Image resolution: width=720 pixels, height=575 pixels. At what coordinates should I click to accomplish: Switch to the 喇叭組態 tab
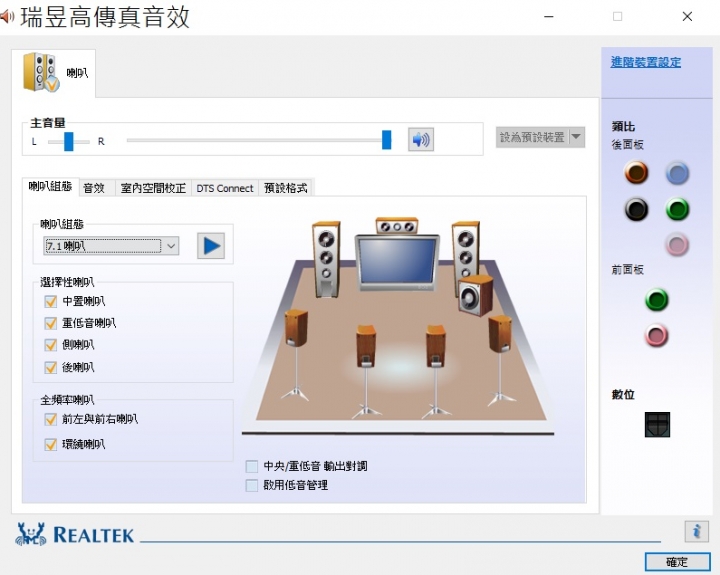[51, 186]
